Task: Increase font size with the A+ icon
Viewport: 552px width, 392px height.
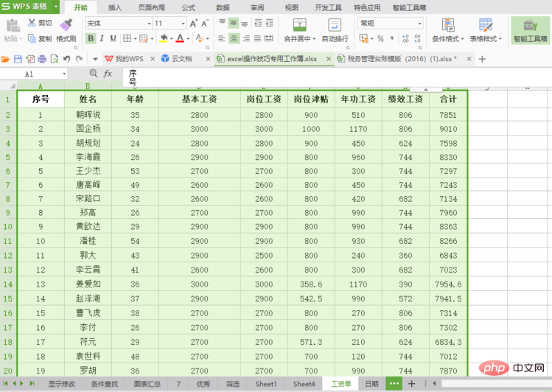Action: (194, 24)
